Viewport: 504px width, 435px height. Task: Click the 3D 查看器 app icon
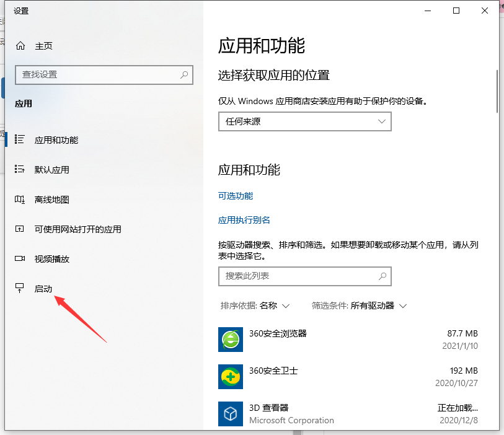(x=230, y=414)
